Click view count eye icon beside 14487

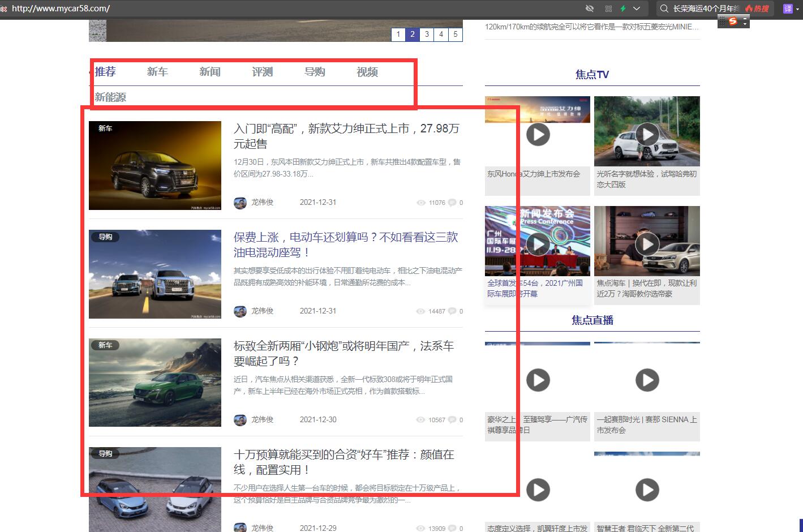point(420,311)
